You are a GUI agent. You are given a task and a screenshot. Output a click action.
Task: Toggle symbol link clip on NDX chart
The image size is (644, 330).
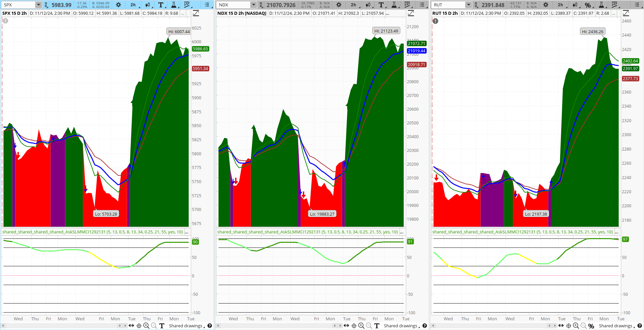coord(261,5)
